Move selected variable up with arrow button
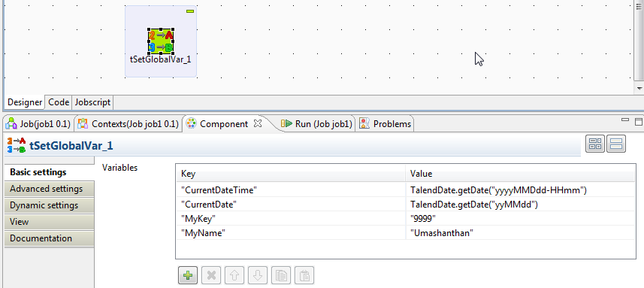 (x=234, y=275)
